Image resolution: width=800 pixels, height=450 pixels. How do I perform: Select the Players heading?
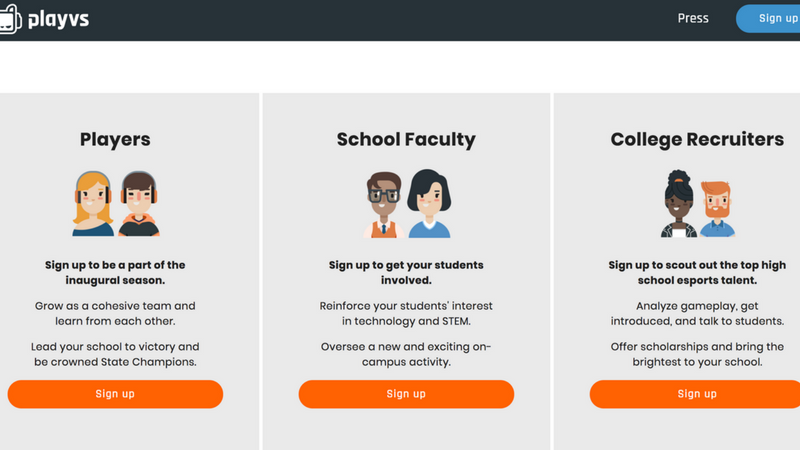tap(115, 139)
